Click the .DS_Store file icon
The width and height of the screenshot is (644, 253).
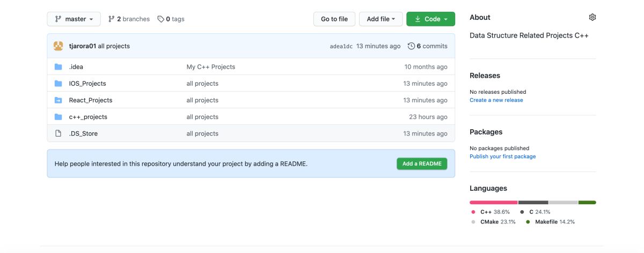click(58, 133)
